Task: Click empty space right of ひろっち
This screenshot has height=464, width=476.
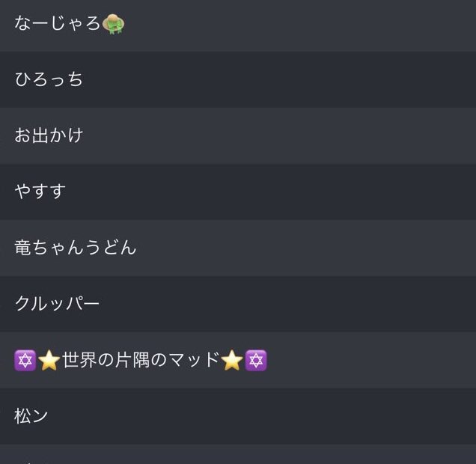Action: pyautogui.click(x=299, y=79)
